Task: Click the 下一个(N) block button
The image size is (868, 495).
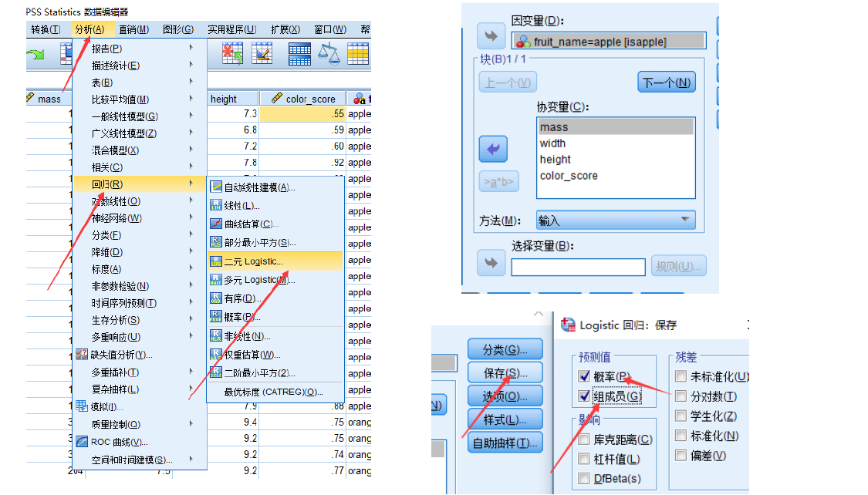Action: [x=665, y=82]
